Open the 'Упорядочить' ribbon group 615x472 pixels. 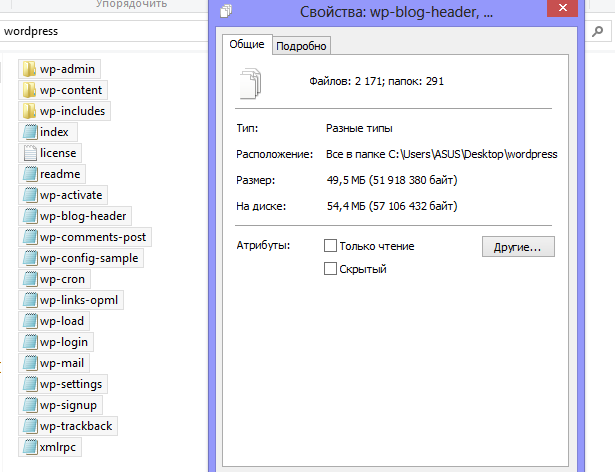pyautogui.click(x=131, y=4)
